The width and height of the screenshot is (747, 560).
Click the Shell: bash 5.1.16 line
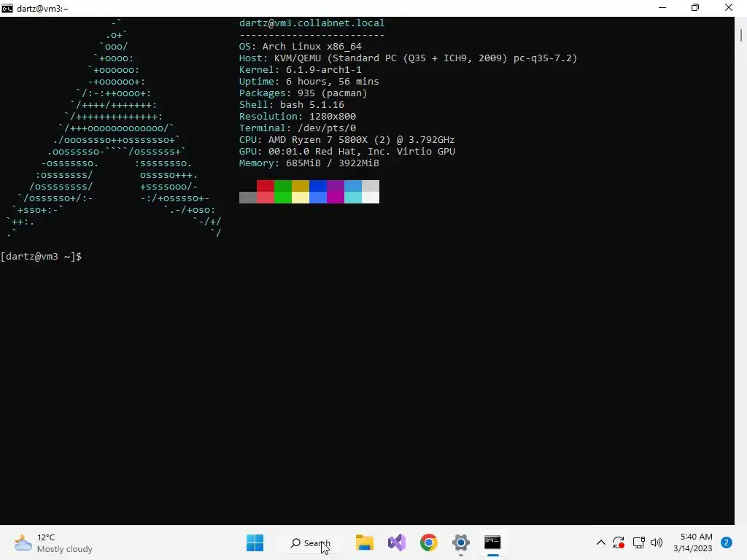(x=292, y=105)
